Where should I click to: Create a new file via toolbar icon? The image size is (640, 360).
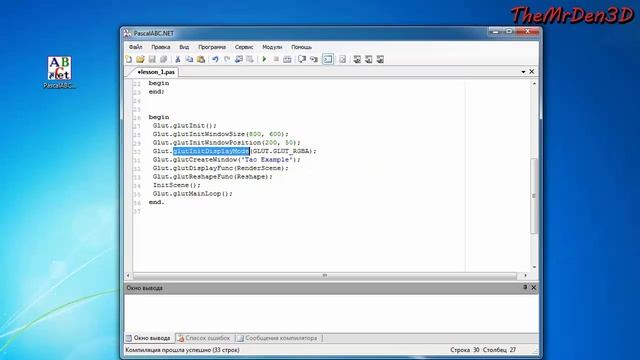click(129, 59)
